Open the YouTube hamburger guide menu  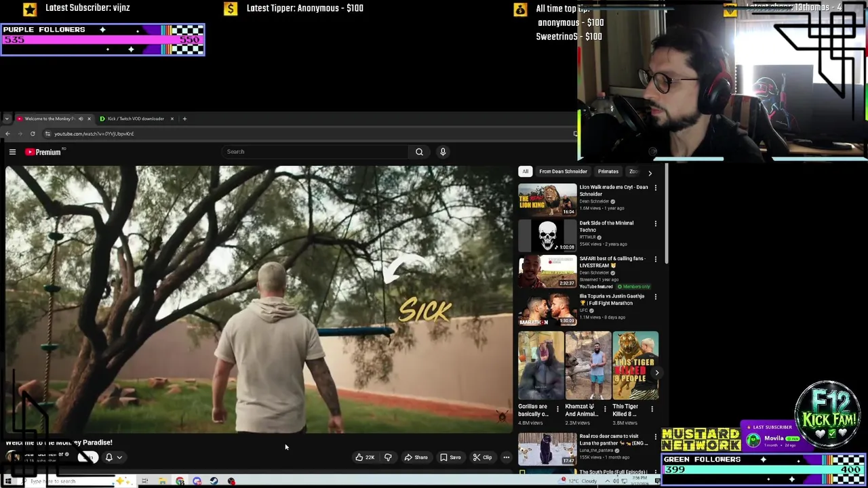(x=12, y=152)
